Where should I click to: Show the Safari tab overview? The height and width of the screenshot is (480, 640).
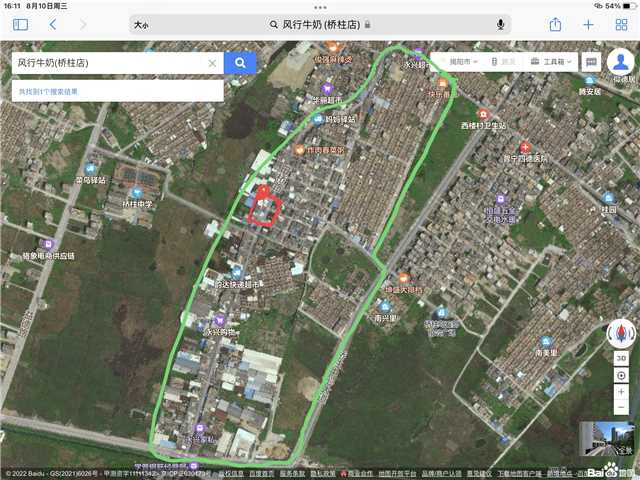622,24
